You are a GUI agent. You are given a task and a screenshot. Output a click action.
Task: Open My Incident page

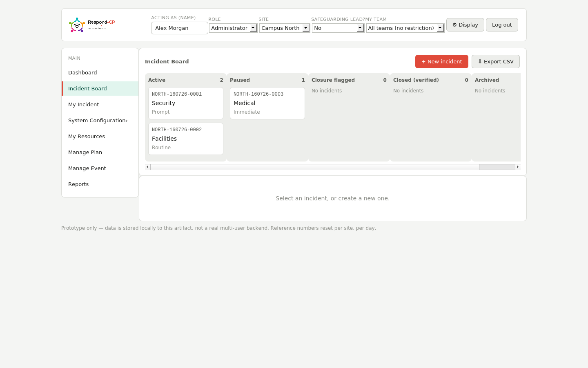pyautogui.click(x=100, y=105)
